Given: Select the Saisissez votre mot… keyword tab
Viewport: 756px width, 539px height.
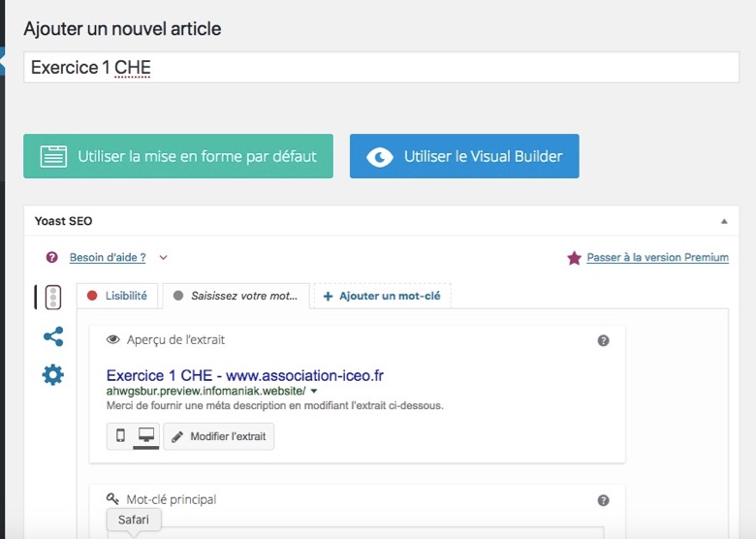Looking at the screenshot, I should pyautogui.click(x=236, y=296).
